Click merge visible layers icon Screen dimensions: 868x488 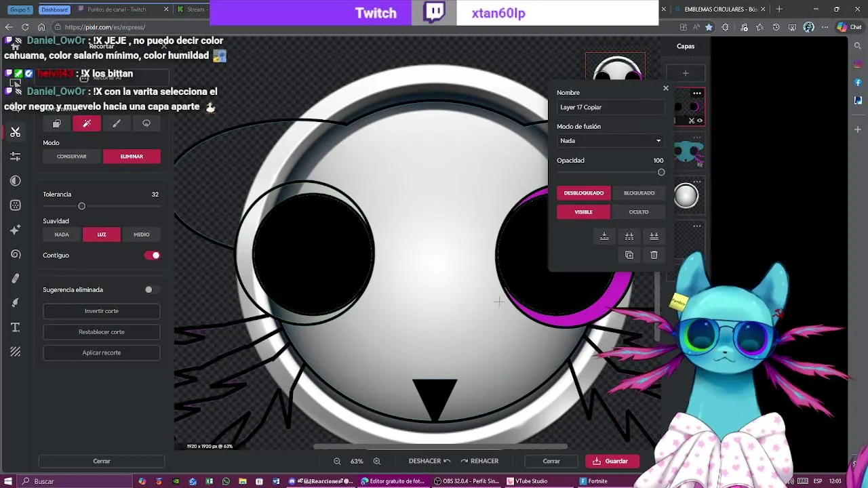pos(629,236)
